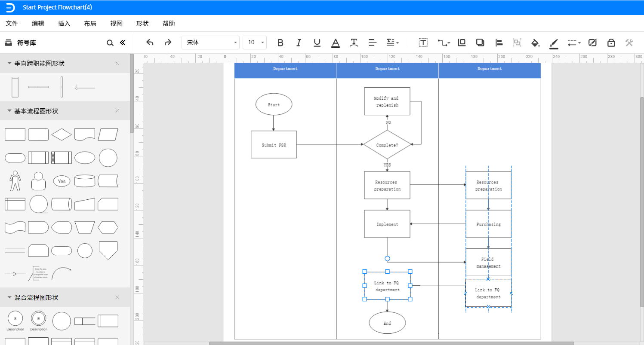Viewport: 644px width, 345px height.
Task: Collapse the 混合流程图形状 section
Action: [x=9, y=297]
